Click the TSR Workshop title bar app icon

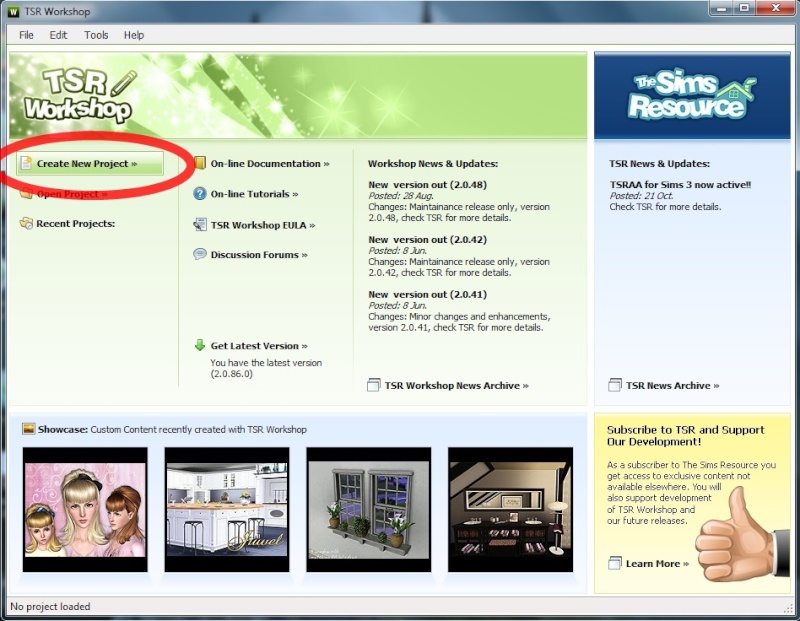[x=14, y=11]
